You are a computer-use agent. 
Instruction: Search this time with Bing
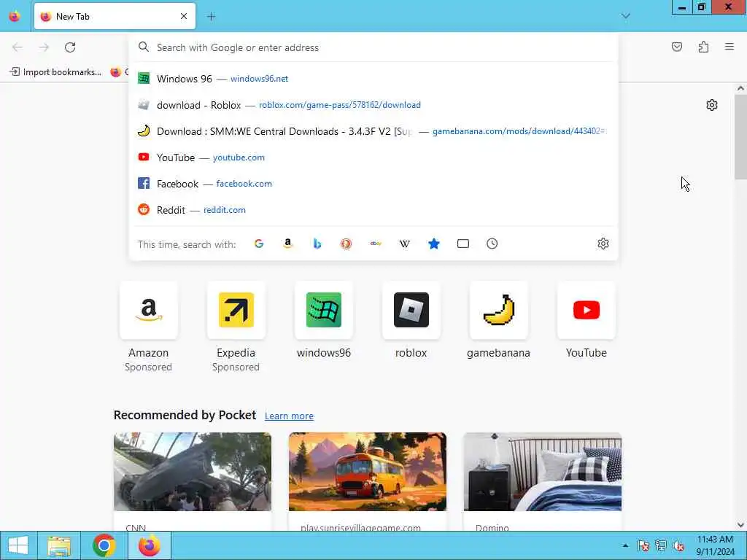[317, 244]
